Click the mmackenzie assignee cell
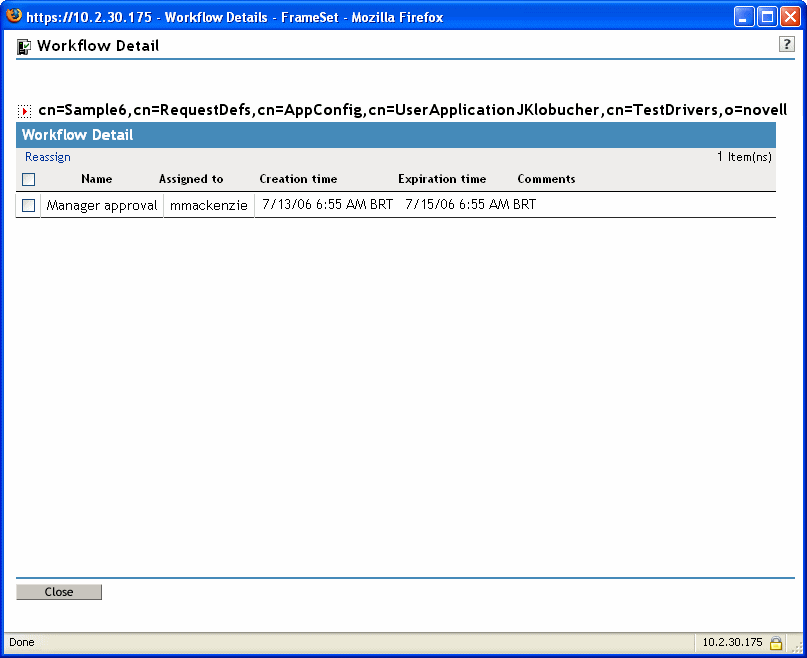The image size is (807, 658). pos(209,205)
